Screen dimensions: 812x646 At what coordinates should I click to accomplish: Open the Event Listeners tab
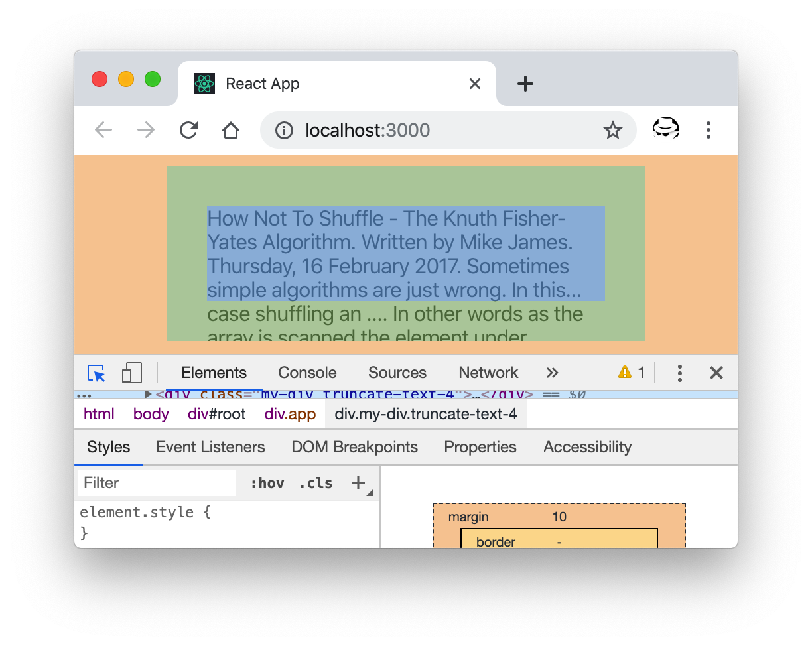point(210,447)
